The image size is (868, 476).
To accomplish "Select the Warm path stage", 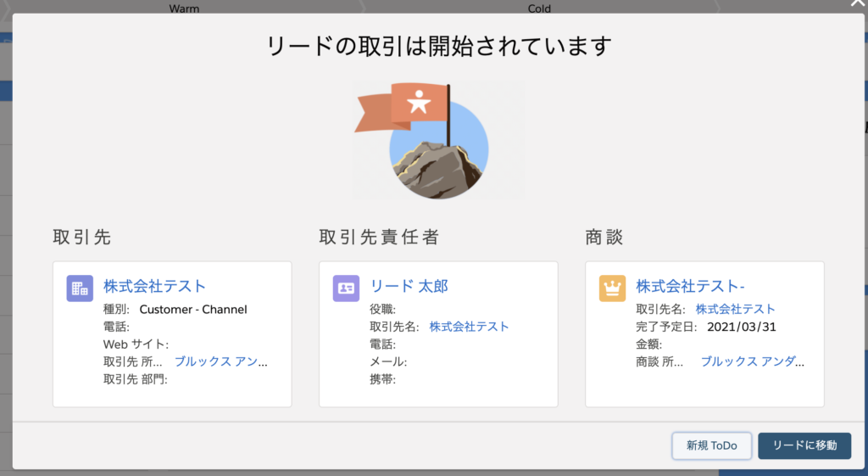I will pyautogui.click(x=184, y=8).
